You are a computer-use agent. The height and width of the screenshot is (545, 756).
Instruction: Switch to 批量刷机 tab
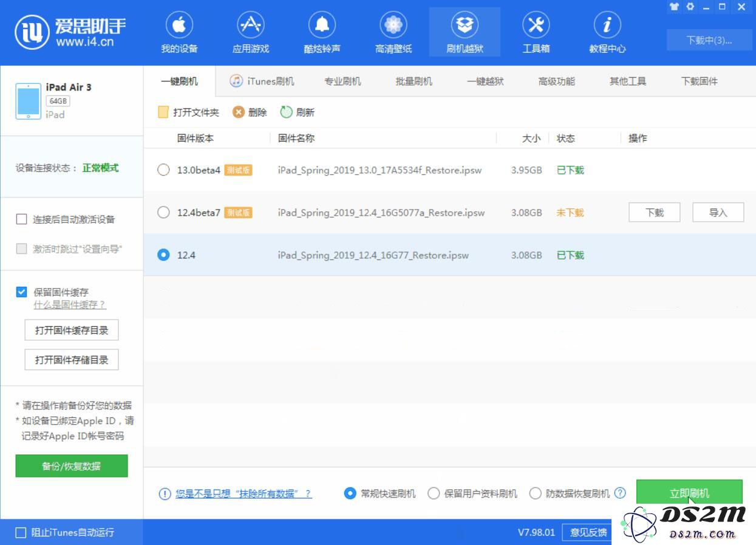[x=414, y=81]
